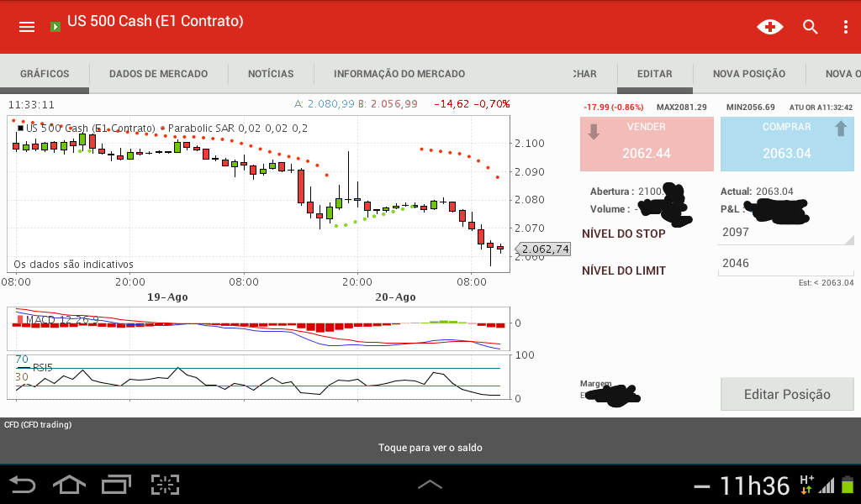Tap the B: 2.056,99 chart value
861x504 pixels.
[388, 104]
